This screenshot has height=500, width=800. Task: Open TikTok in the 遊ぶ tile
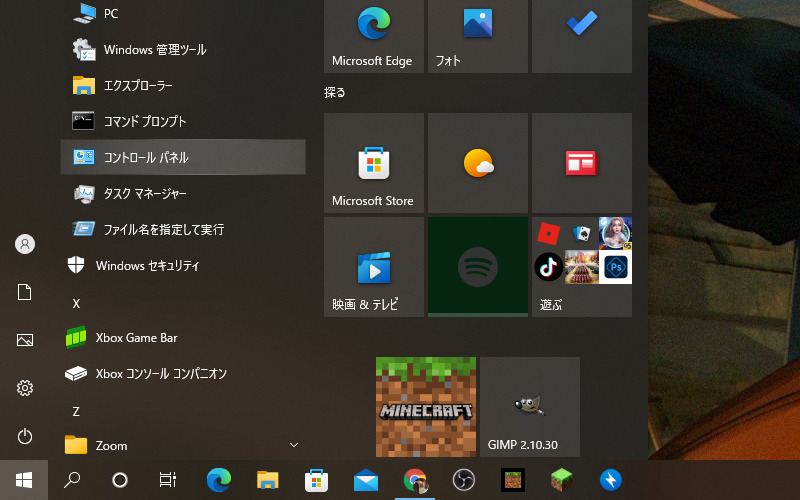[548, 267]
